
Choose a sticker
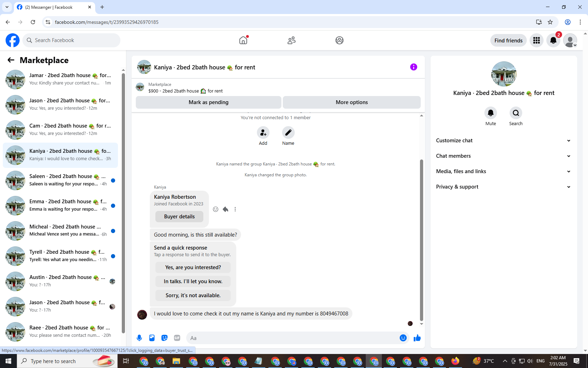point(164,338)
